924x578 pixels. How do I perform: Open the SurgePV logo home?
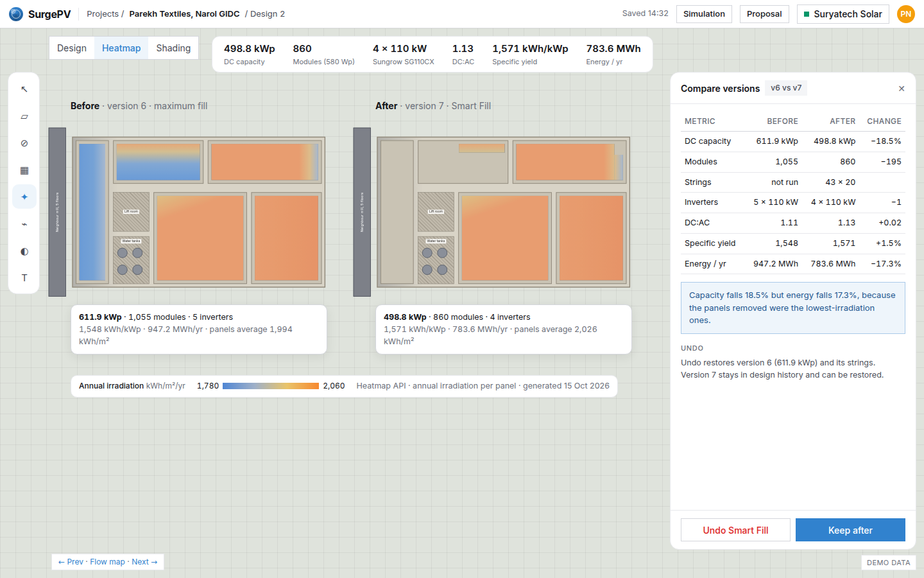pyautogui.click(x=40, y=14)
